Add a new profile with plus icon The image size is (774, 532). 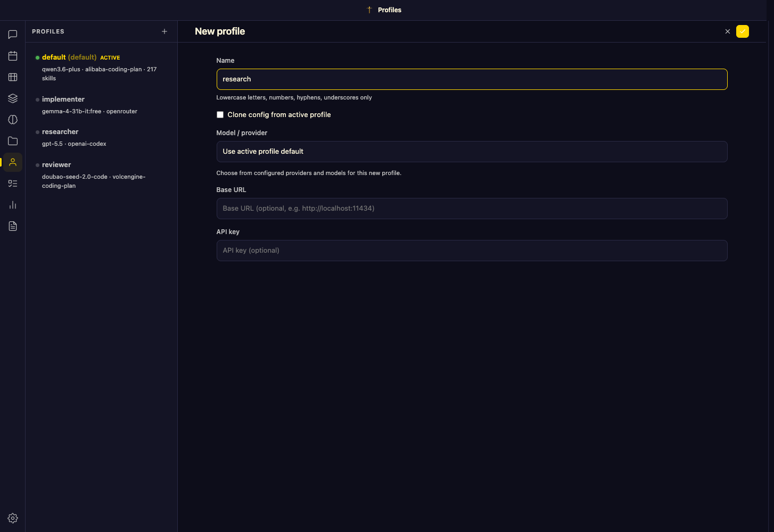tap(164, 31)
